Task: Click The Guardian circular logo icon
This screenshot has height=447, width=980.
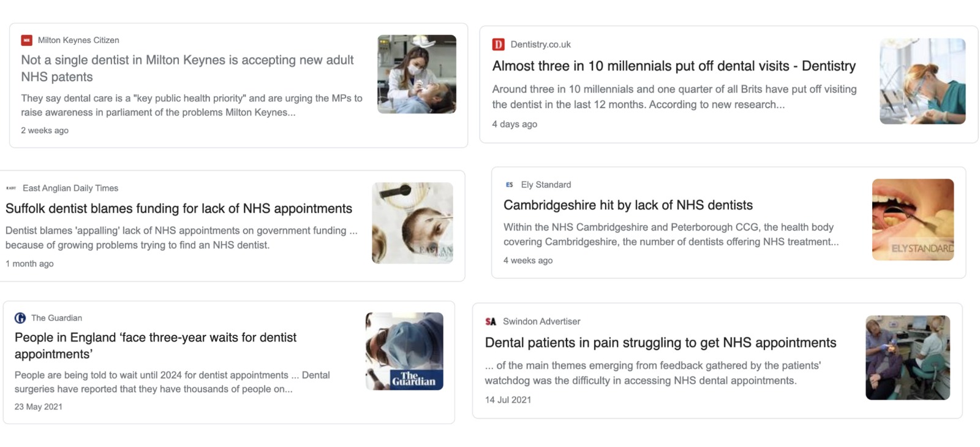Action: coord(20,318)
